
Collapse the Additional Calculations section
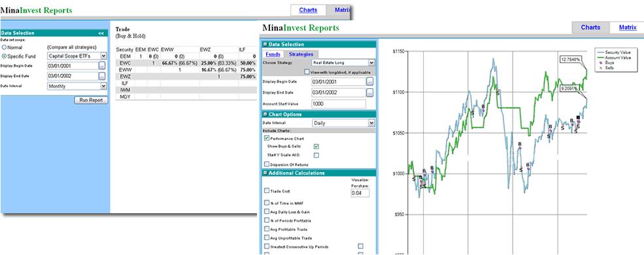tap(265, 173)
